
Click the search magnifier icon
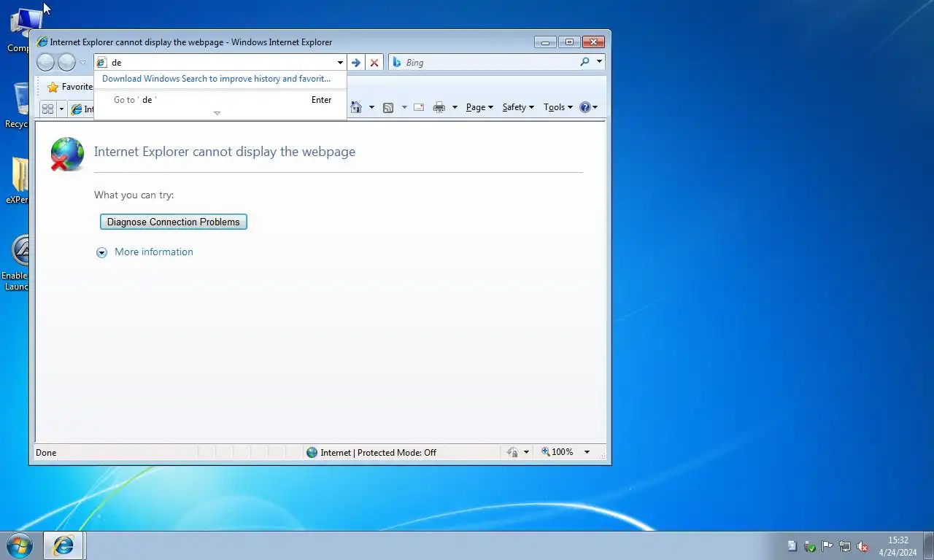[584, 62]
